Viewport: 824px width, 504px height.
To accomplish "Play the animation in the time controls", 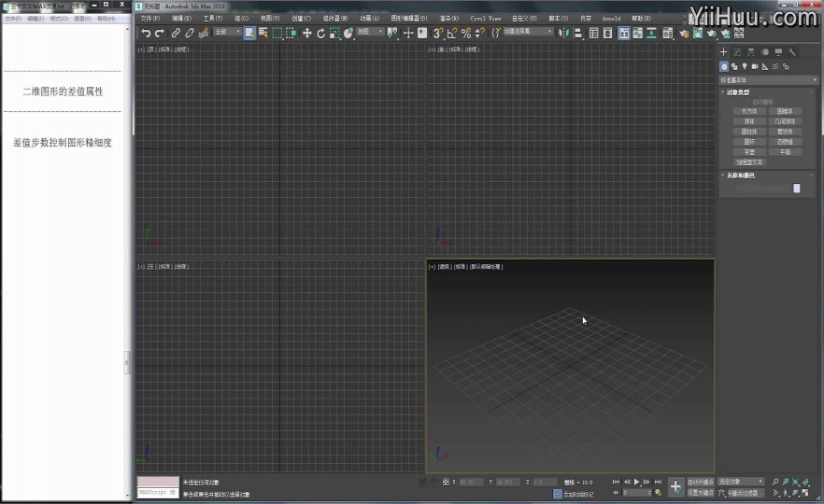I will click(636, 482).
